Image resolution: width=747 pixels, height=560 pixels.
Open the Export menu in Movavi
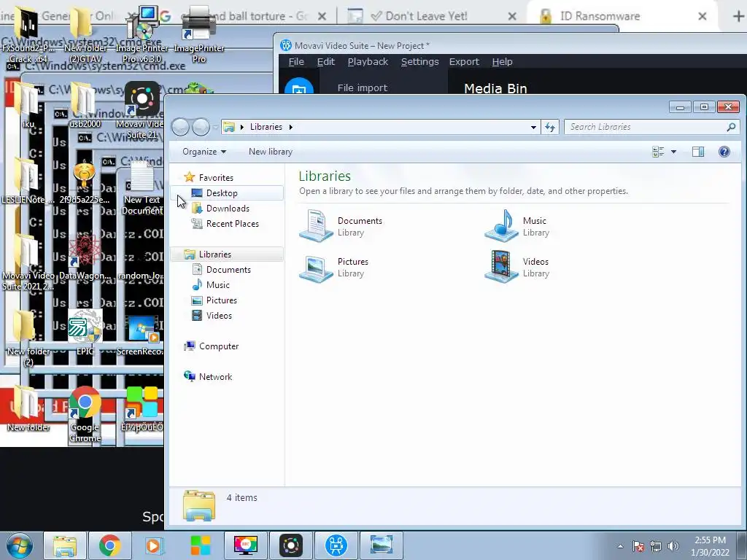464,61
